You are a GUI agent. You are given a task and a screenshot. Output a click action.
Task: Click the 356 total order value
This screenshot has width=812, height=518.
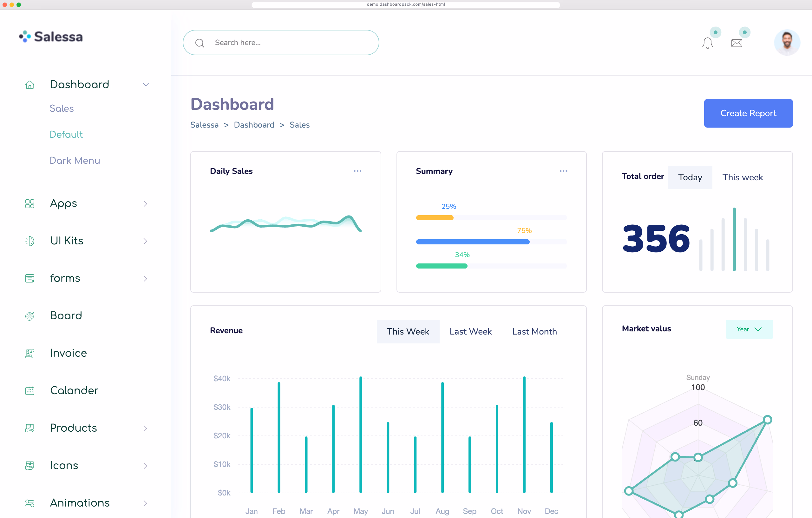[x=656, y=239]
